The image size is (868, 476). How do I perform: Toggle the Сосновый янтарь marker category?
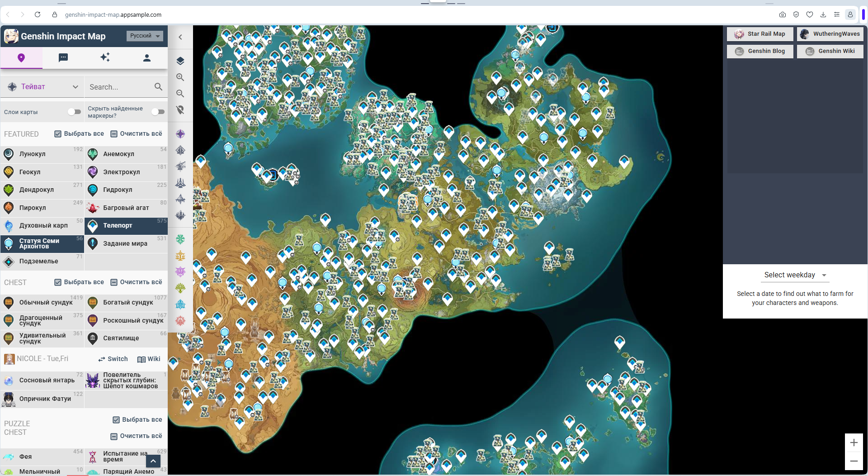point(42,381)
